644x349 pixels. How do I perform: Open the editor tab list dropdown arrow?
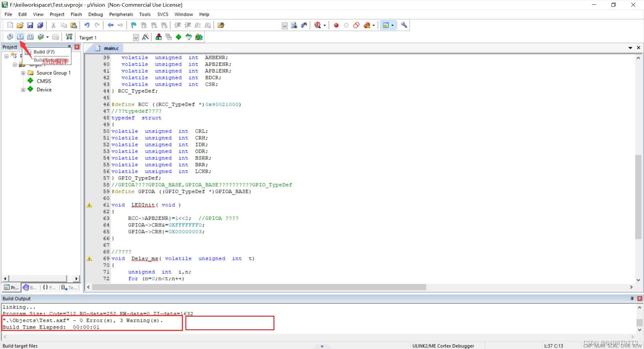(630, 48)
